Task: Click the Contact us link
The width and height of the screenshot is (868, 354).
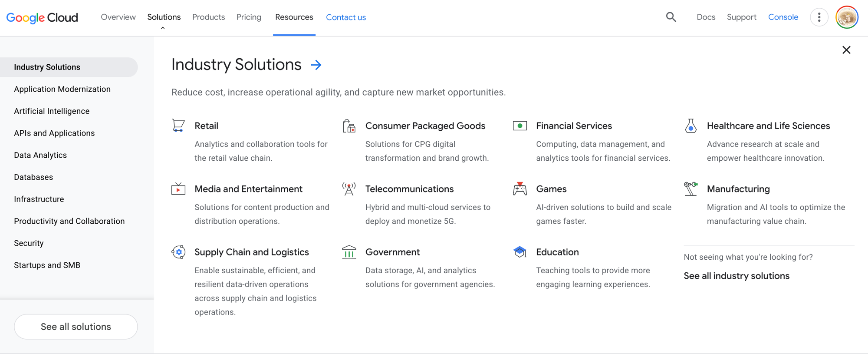Action: point(346,17)
